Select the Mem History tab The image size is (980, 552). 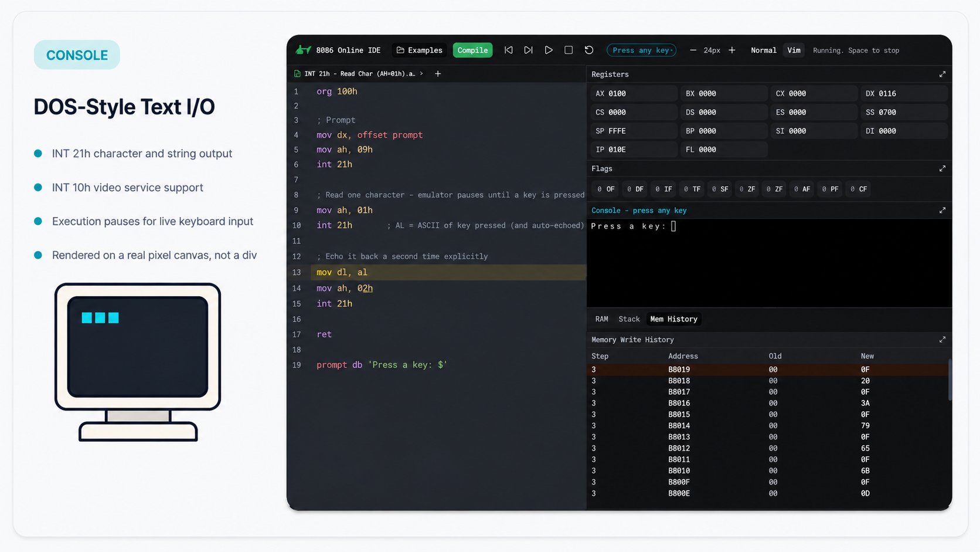(x=674, y=319)
